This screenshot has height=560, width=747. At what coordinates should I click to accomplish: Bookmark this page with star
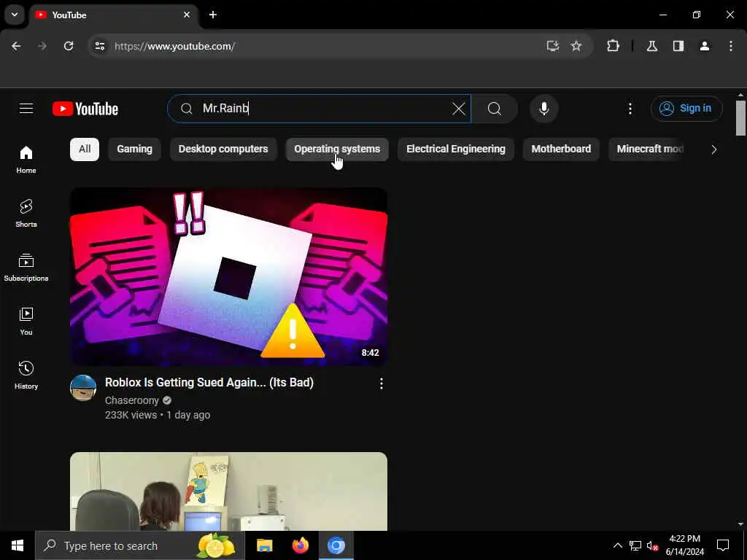tap(576, 46)
